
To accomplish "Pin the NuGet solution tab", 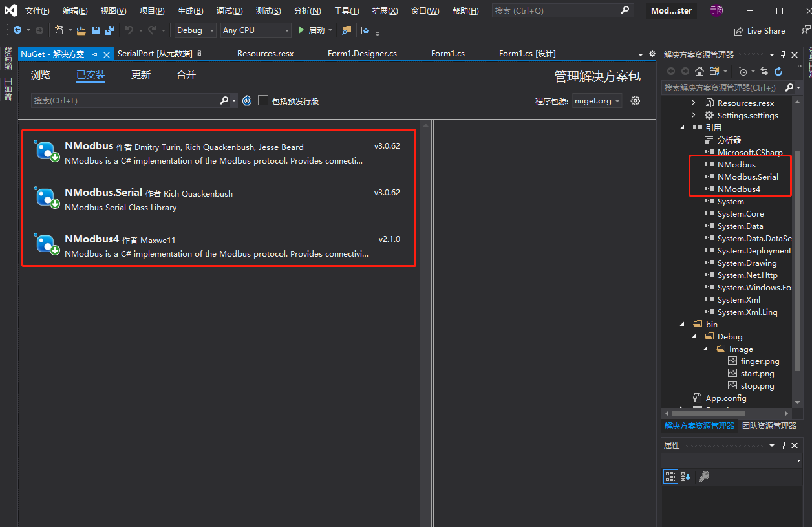I will click(94, 54).
